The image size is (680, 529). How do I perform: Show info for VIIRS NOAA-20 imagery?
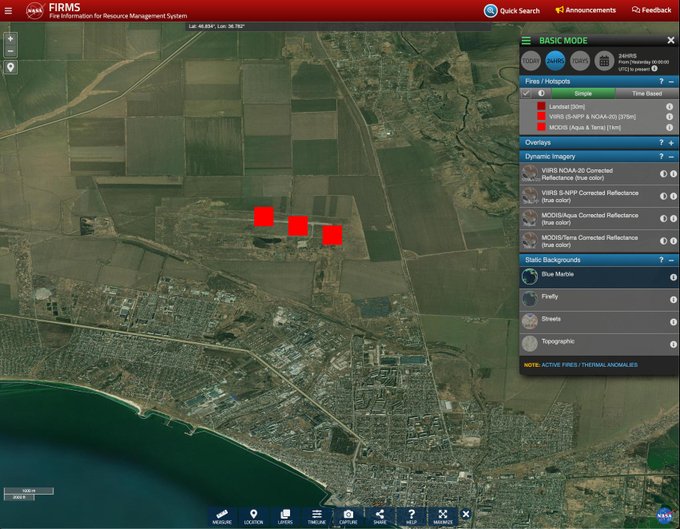click(673, 174)
